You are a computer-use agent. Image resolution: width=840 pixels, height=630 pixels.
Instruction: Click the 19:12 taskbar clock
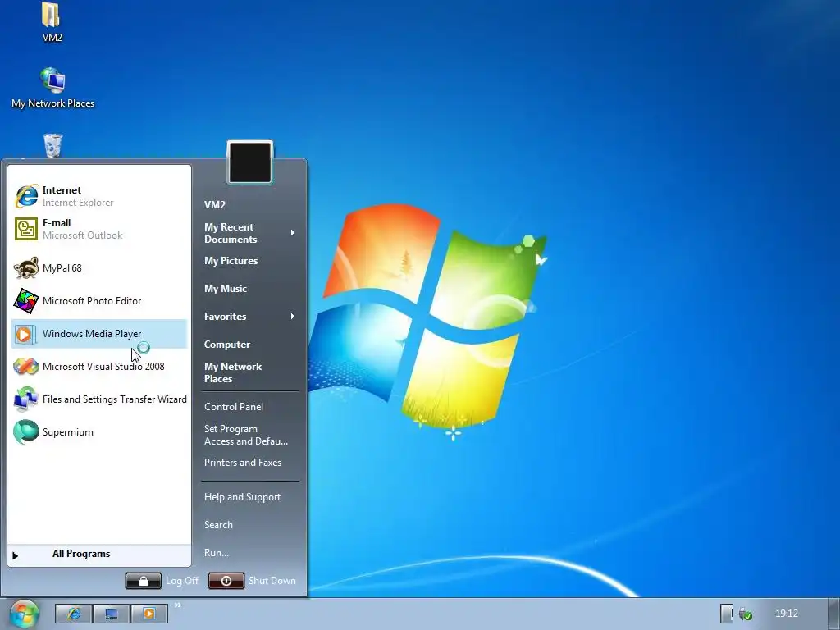tap(787, 614)
